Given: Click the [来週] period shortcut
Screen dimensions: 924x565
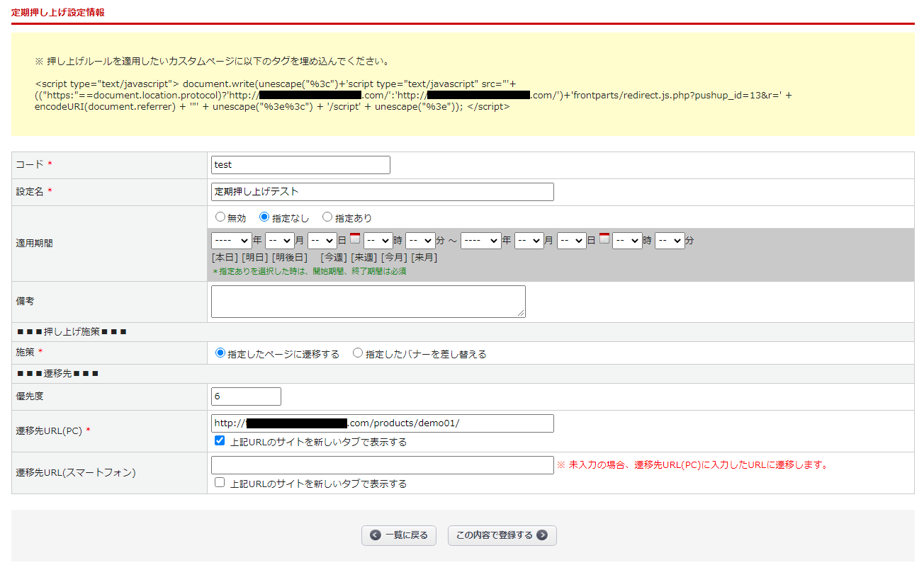Looking at the screenshot, I should [364, 258].
